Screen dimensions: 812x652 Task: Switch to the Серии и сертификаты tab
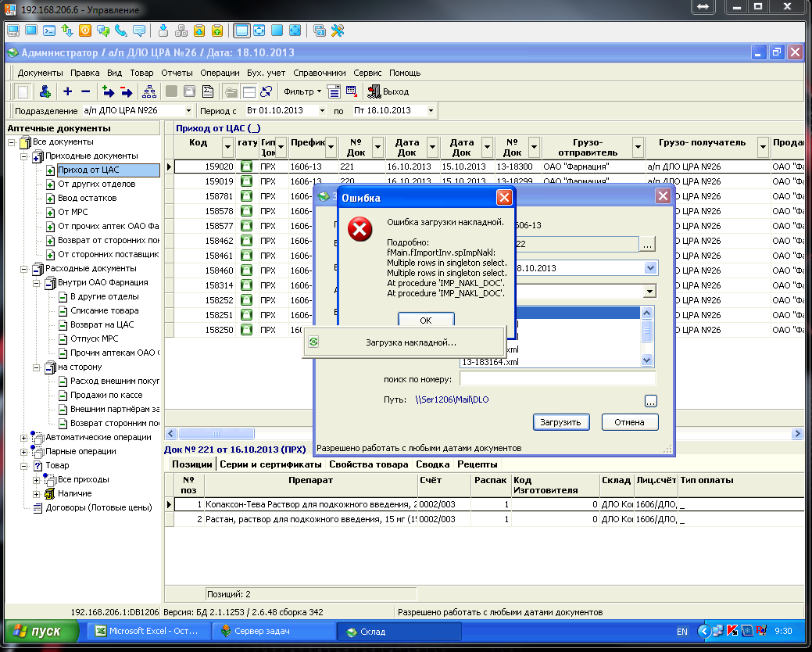(x=271, y=464)
